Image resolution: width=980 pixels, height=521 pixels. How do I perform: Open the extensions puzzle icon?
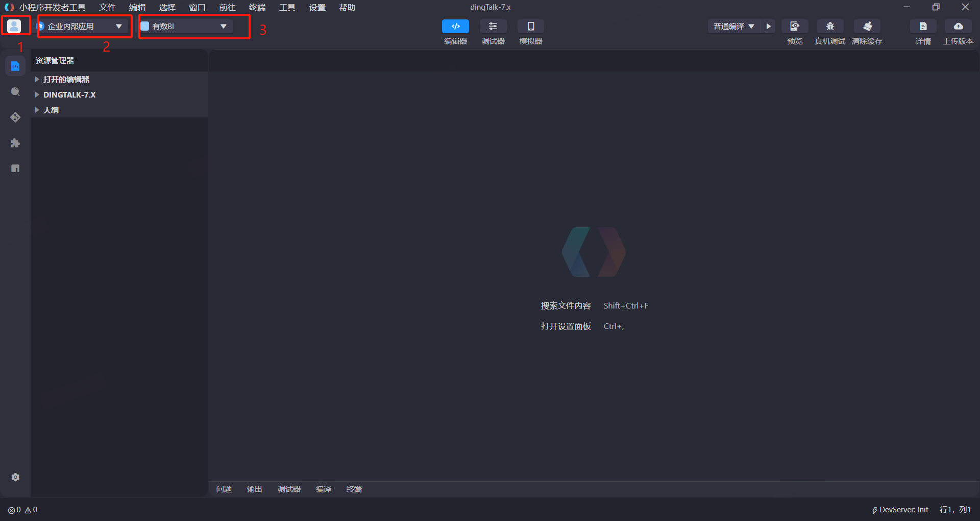[x=15, y=143]
